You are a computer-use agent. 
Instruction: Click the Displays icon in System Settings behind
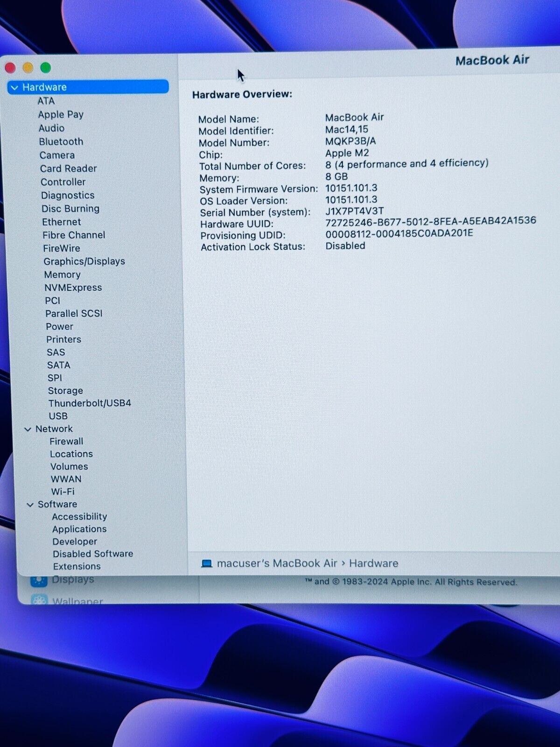click(x=39, y=581)
